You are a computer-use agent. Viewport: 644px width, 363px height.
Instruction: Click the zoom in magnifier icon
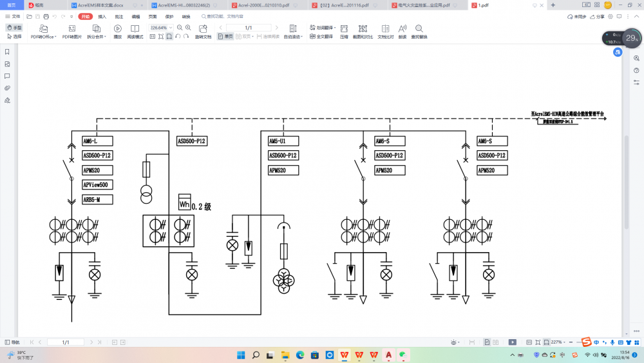[188, 28]
